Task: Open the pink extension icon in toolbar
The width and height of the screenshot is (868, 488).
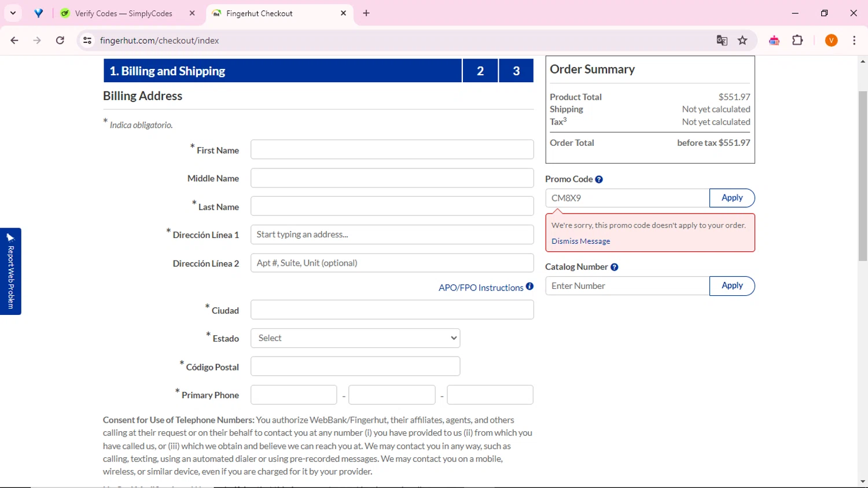Action: (x=774, y=41)
